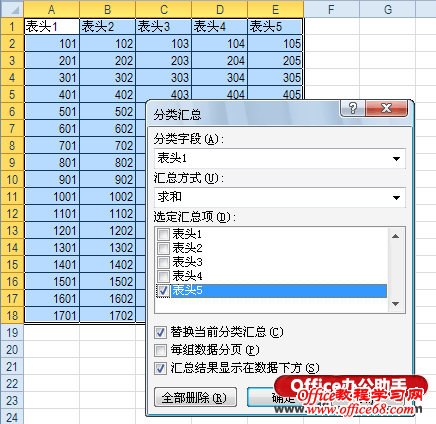Select column E header
Screen dimensions: 436x424
pyautogui.click(x=276, y=9)
